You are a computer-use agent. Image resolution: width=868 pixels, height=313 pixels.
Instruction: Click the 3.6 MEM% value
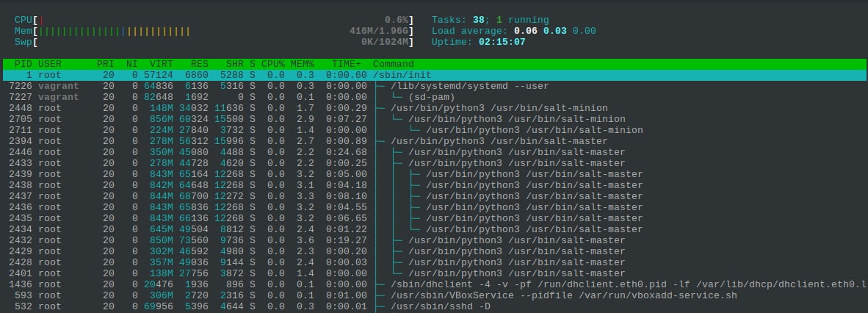(305, 240)
